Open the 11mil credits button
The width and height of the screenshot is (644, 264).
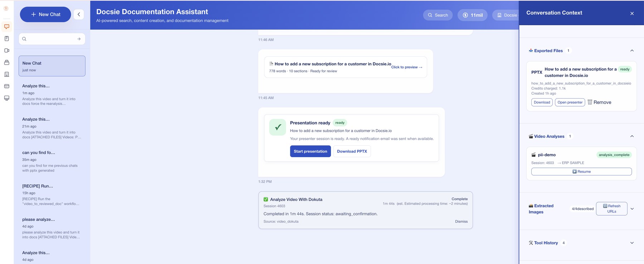[x=473, y=15]
